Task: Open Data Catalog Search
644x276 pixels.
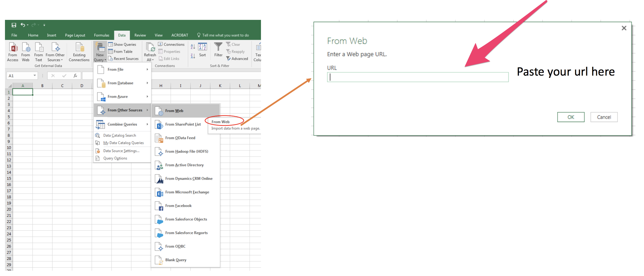Action: click(x=119, y=136)
